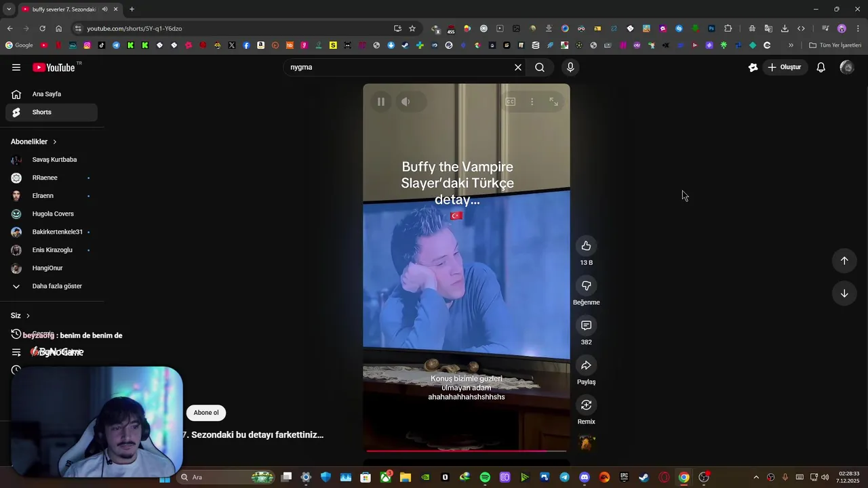Open the taskbar volume control
The height and width of the screenshot is (488, 868).
825,477
